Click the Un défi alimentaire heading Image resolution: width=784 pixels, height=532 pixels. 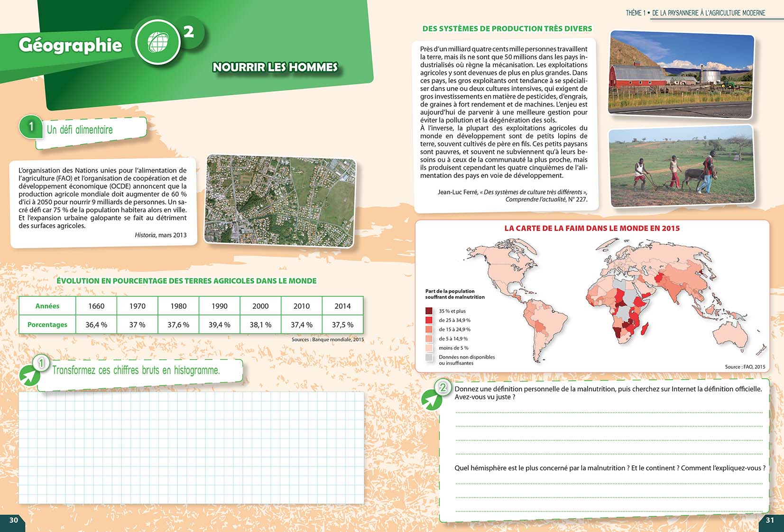coord(80,129)
